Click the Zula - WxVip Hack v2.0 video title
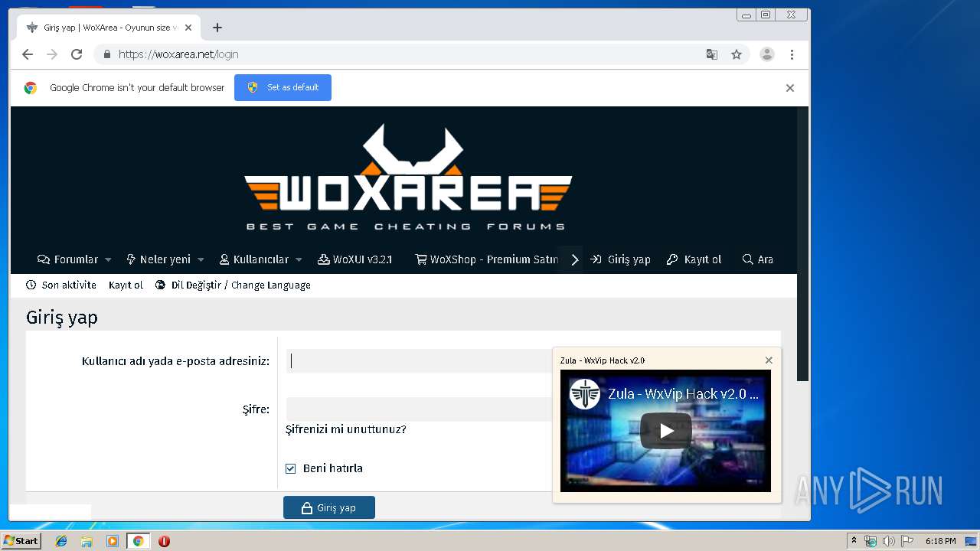Screen dimensions: 980x551 [683, 394]
